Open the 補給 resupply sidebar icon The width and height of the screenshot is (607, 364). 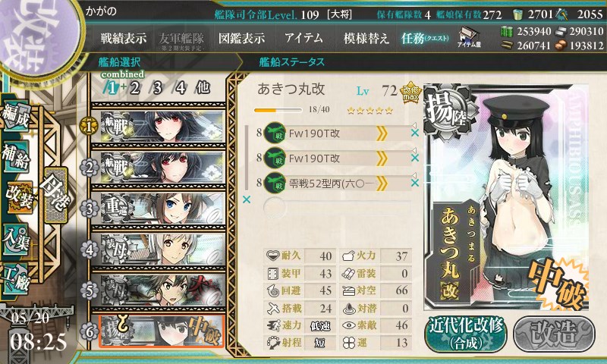pyautogui.click(x=16, y=156)
